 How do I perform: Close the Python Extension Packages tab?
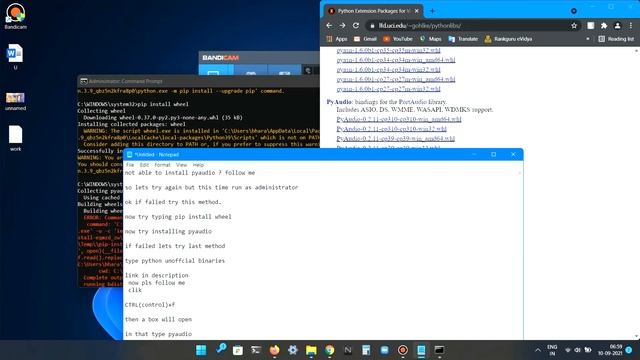pyautogui.click(x=417, y=11)
